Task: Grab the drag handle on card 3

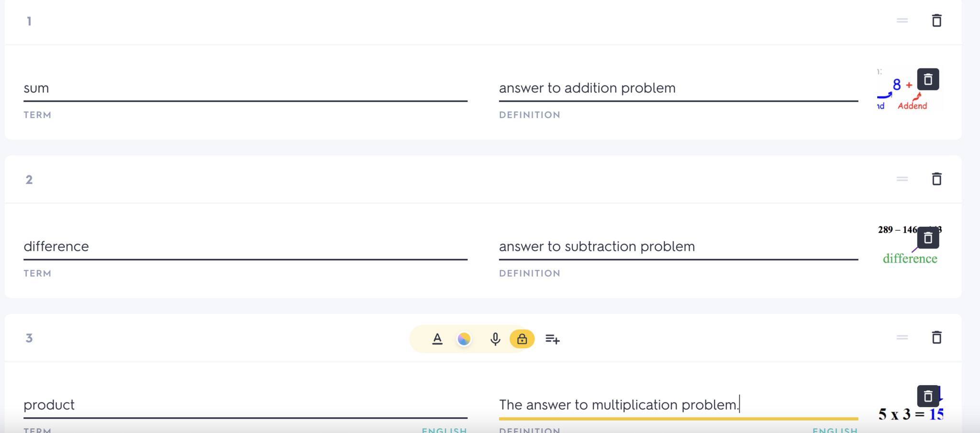Action: click(902, 337)
